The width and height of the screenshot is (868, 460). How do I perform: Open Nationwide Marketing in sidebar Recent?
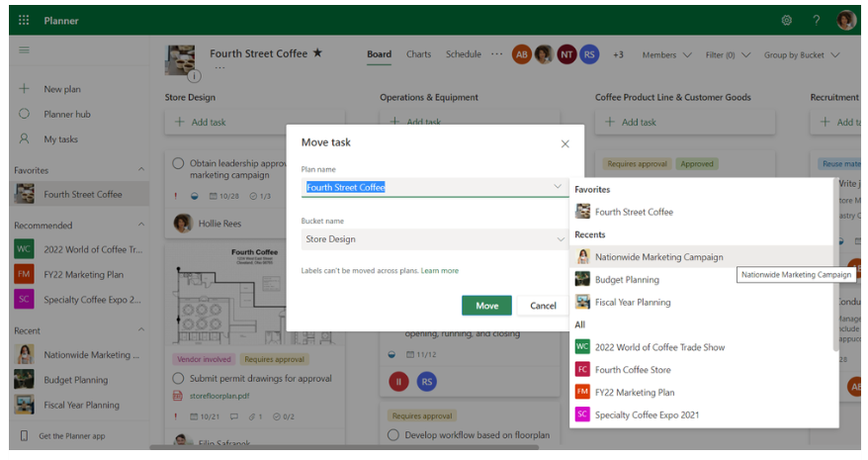[x=80, y=355]
